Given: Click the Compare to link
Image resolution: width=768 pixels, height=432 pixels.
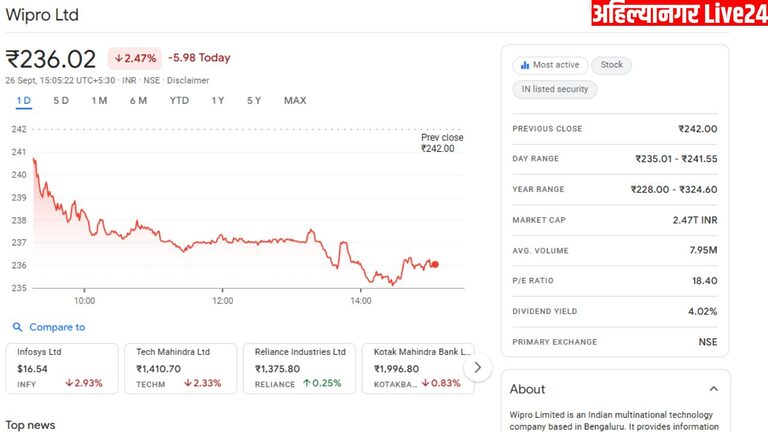Looking at the screenshot, I should pos(57,327).
